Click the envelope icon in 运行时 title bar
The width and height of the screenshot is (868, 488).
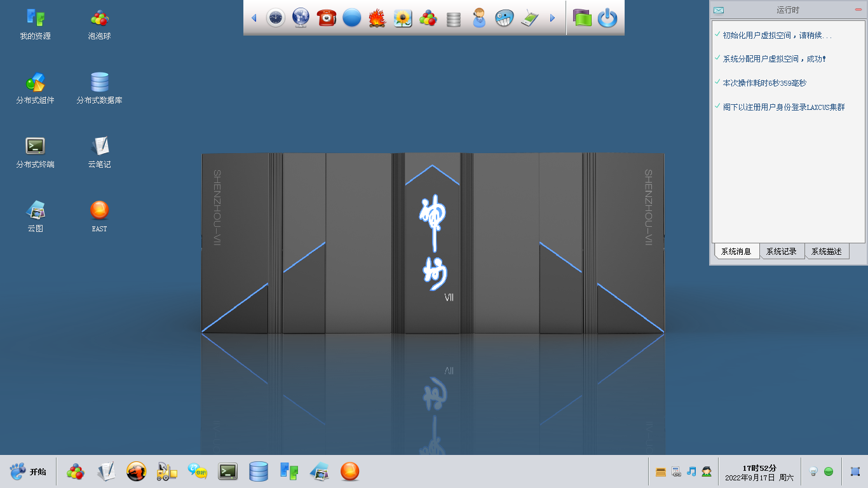719,10
